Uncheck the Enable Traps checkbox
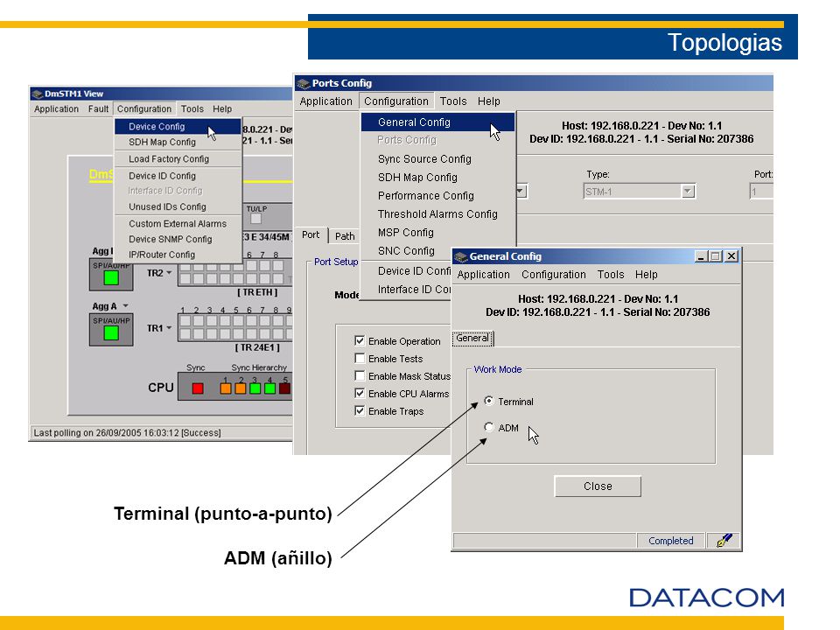 pyautogui.click(x=360, y=411)
